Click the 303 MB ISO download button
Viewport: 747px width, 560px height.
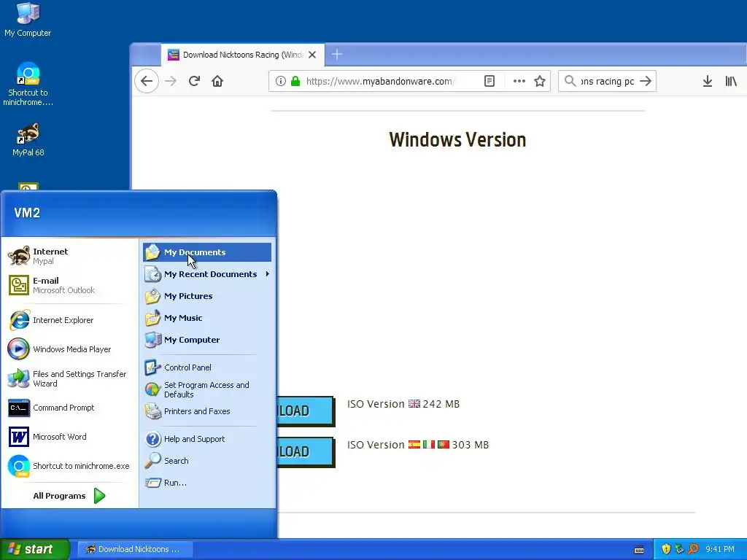(x=306, y=452)
